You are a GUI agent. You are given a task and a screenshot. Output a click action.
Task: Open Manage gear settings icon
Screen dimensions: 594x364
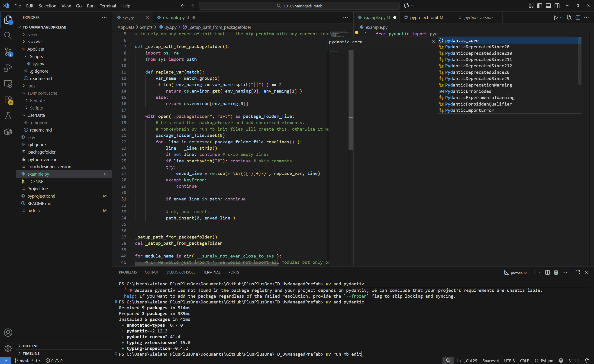tap(8, 348)
